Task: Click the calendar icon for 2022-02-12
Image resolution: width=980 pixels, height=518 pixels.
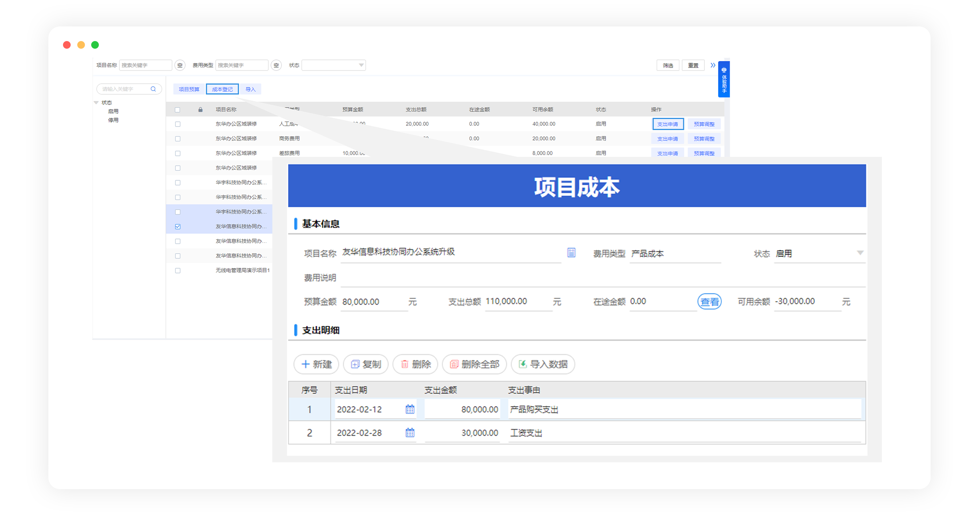Action: (410, 409)
